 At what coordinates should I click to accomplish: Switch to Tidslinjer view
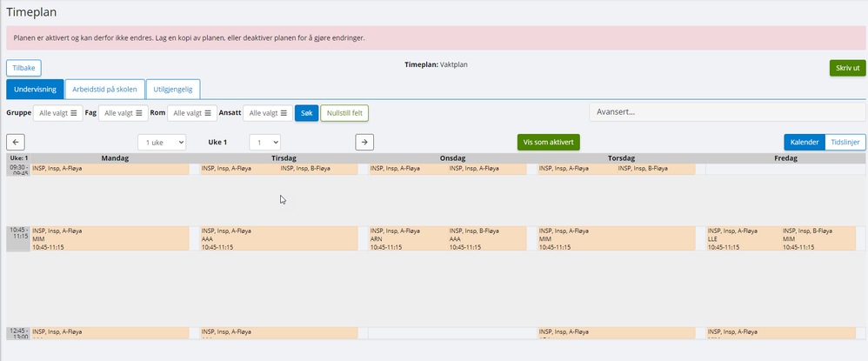click(845, 143)
